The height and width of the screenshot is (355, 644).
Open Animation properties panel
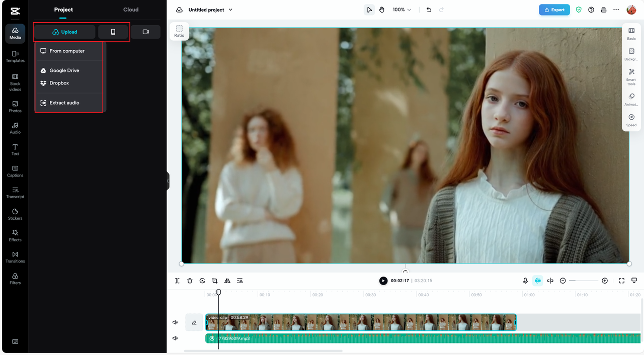pyautogui.click(x=631, y=100)
